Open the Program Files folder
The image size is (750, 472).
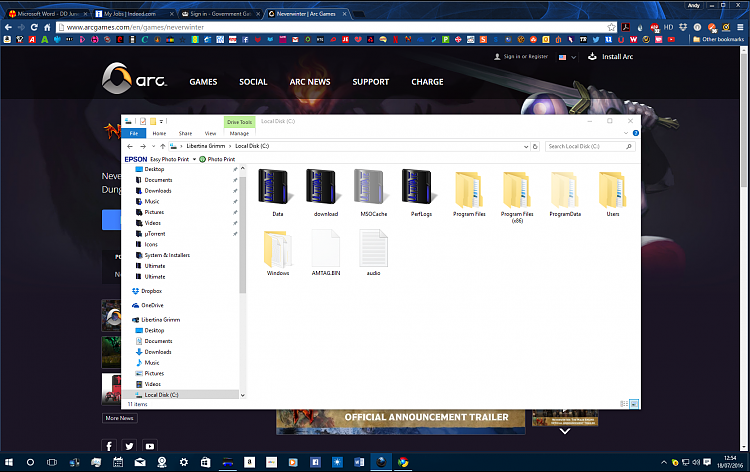(x=469, y=190)
